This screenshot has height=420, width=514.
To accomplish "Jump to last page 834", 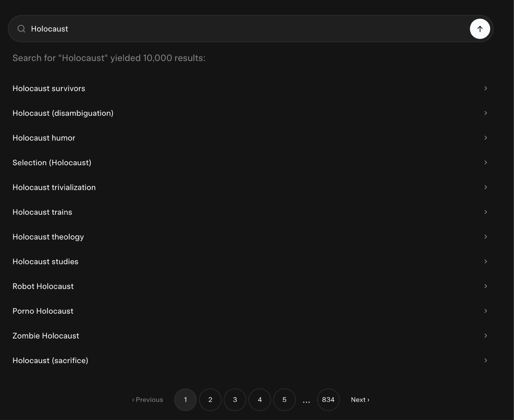I will point(328,400).
